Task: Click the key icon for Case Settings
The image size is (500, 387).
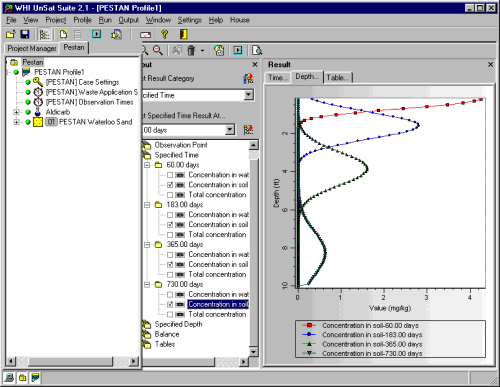Action: tap(38, 82)
